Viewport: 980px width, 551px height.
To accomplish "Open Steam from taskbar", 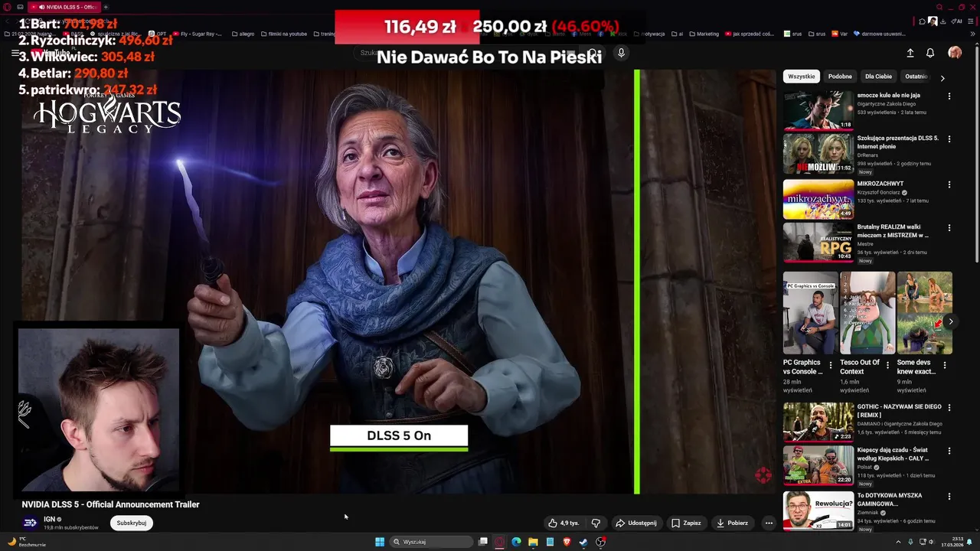I will [583, 542].
